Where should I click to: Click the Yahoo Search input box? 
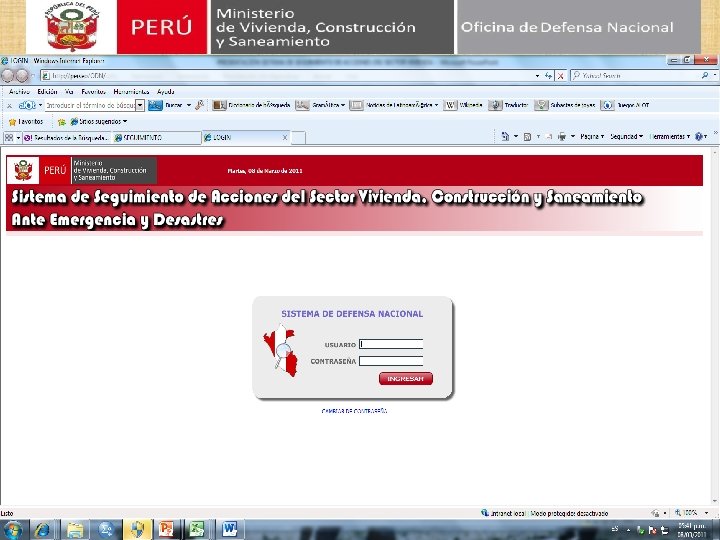[x=636, y=75]
